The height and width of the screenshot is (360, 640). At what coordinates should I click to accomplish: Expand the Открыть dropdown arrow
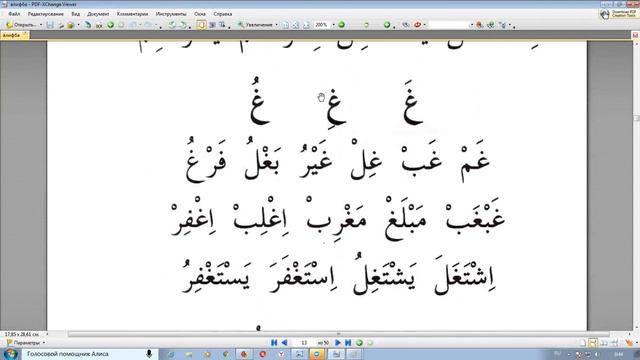(x=40, y=25)
